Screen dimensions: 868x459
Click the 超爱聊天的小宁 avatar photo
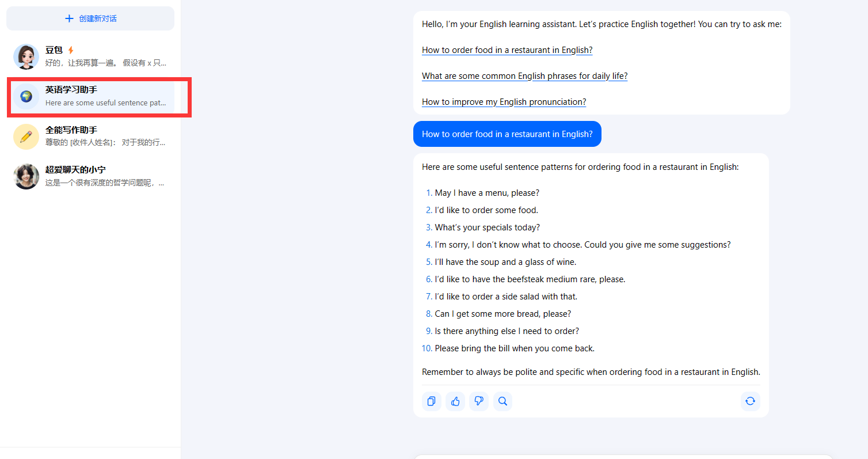[x=26, y=176]
